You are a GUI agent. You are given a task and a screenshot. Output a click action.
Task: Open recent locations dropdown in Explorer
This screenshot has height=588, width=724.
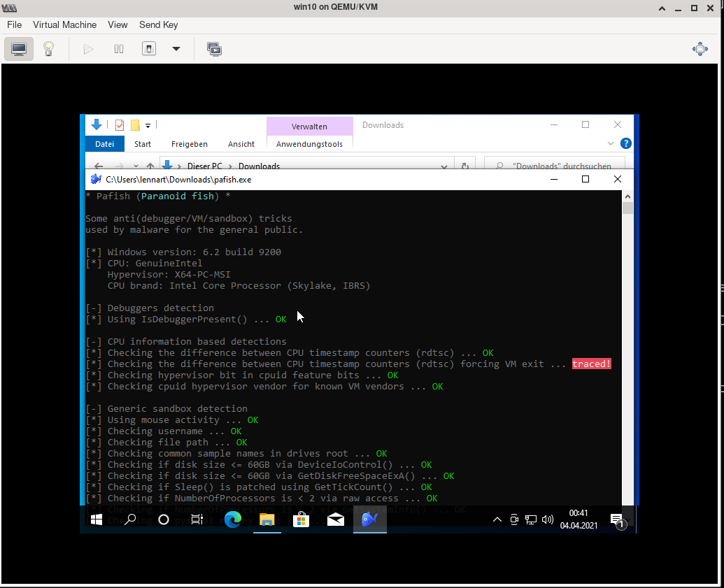(136, 166)
